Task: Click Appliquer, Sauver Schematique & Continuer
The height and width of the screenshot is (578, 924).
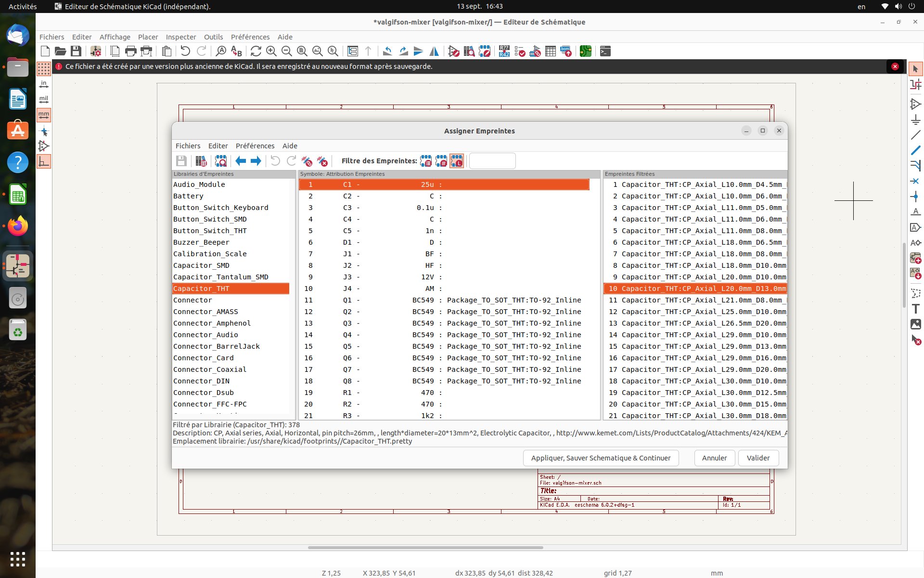Action: click(601, 458)
